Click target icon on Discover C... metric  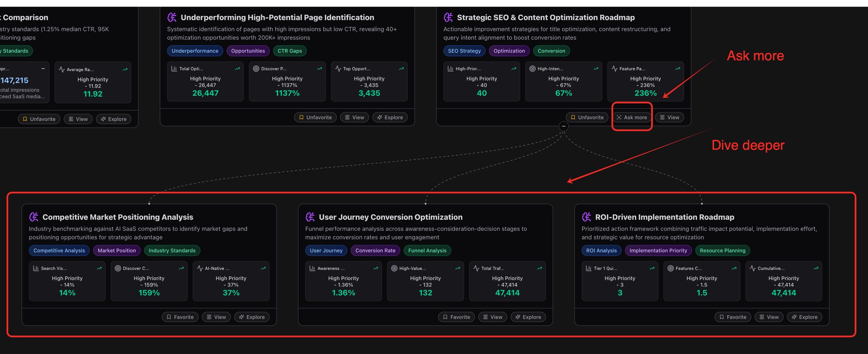tap(118, 268)
